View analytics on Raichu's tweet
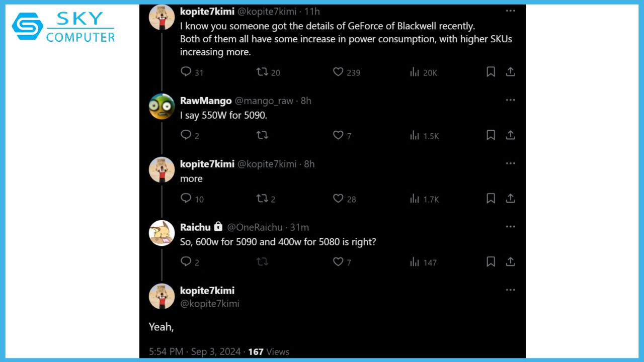The height and width of the screenshot is (362, 644). point(415,262)
